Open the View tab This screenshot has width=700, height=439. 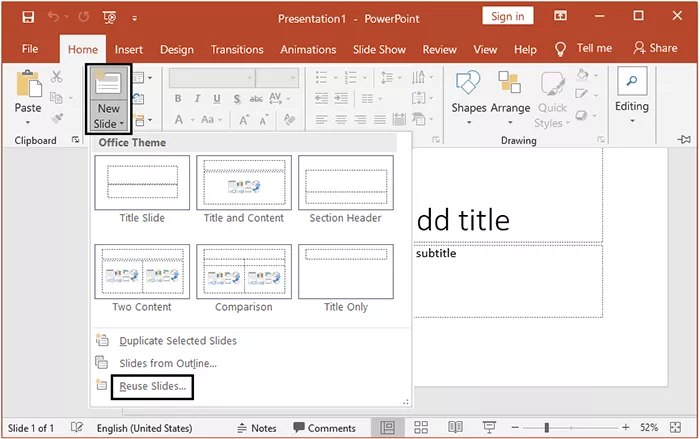485,49
